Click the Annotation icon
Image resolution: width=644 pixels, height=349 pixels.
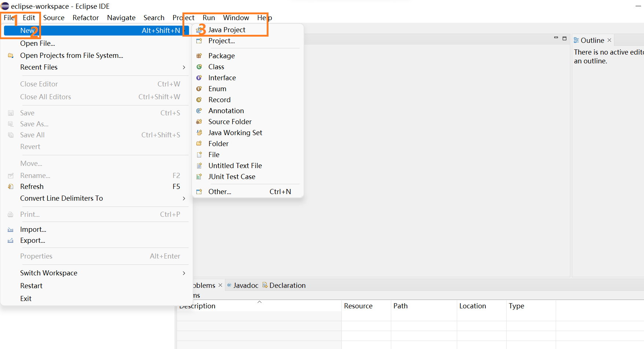click(199, 111)
